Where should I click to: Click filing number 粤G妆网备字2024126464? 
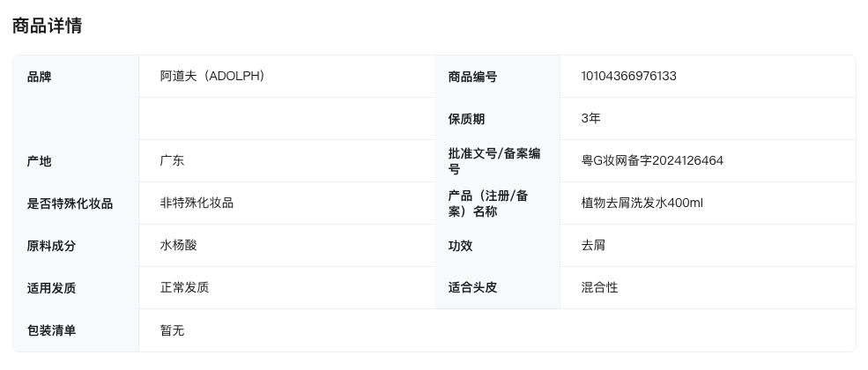coord(652,160)
